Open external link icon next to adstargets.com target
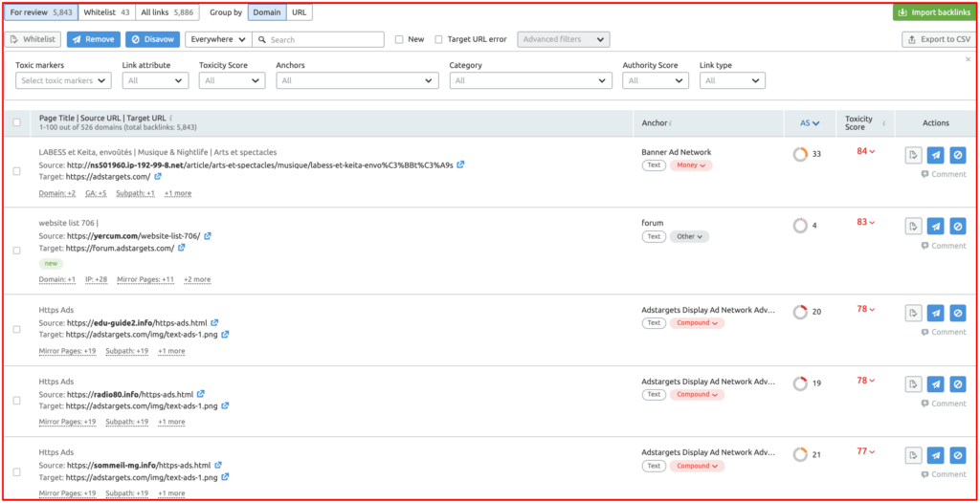 tap(158, 177)
